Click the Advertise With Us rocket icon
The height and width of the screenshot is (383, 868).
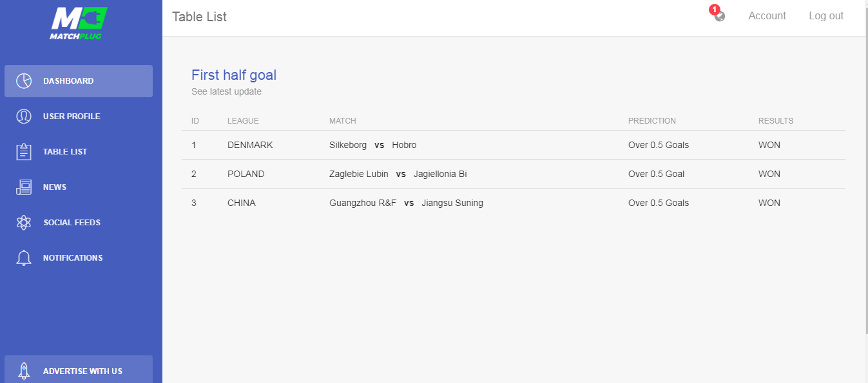coord(24,371)
